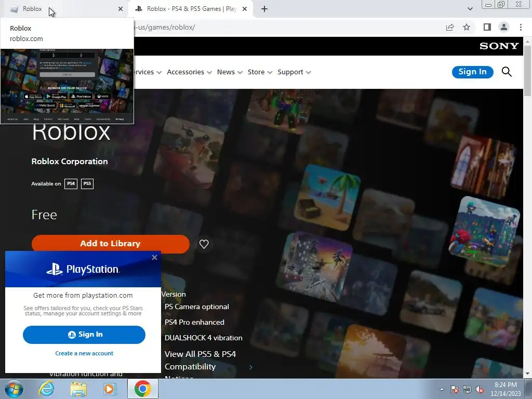Open the tab search dropdown arrow
The height and width of the screenshot is (399, 532).
(470, 9)
